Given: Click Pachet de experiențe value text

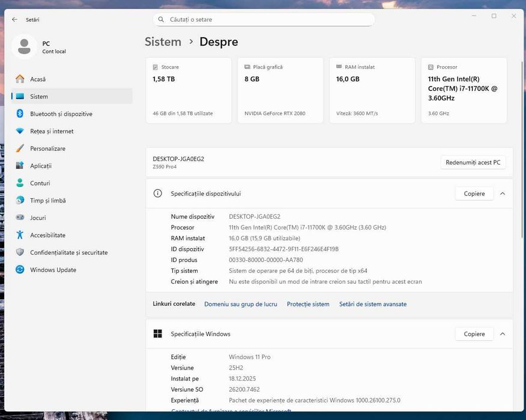Looking at the screenshot, I should coord(314,400).
